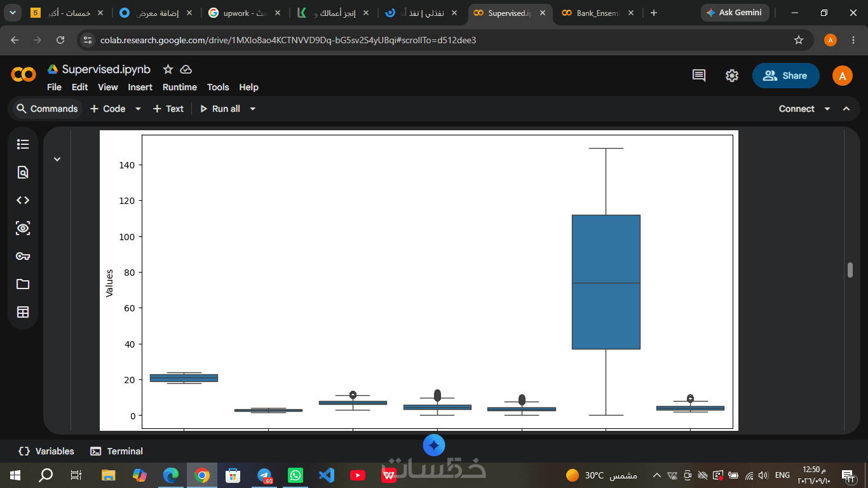Open the Terminal panel button
Screen dimensions: 868x488
[117, 451]
